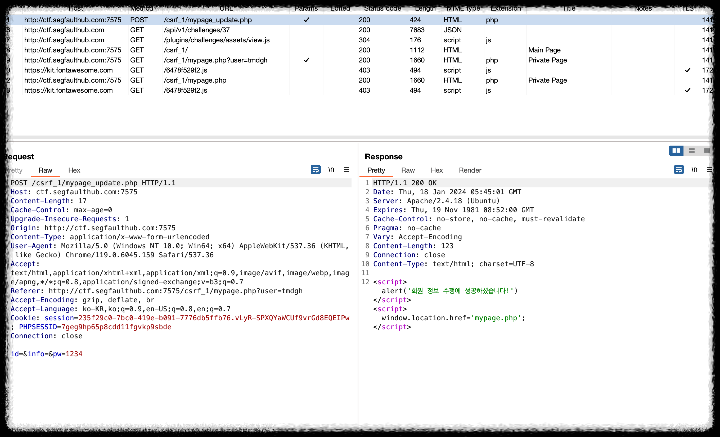Open the Request pane hamburger options menu
The height and width of the screenshot is (437, 720).
point(346,170)
